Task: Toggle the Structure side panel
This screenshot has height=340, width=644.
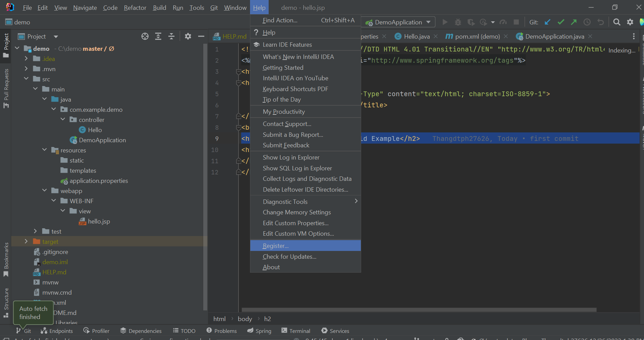Action: pos(6,302)
